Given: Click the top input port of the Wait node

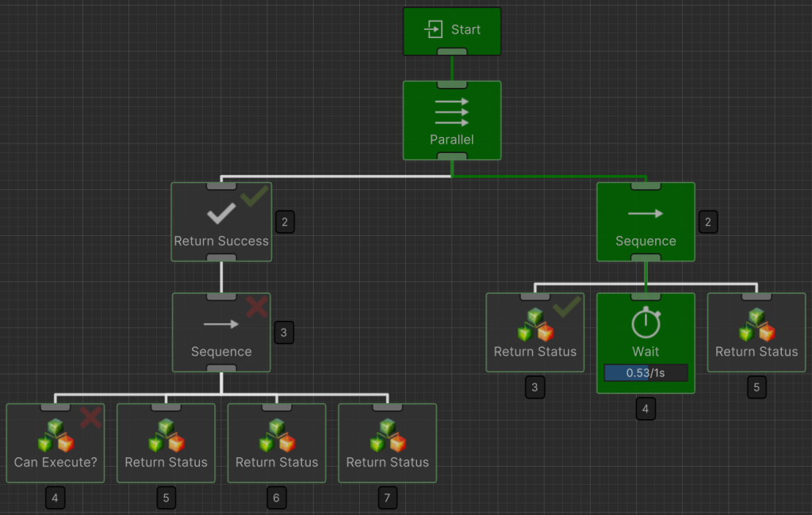Looking at the screenshot, I should pyautogui.click(x=645, y=297).
